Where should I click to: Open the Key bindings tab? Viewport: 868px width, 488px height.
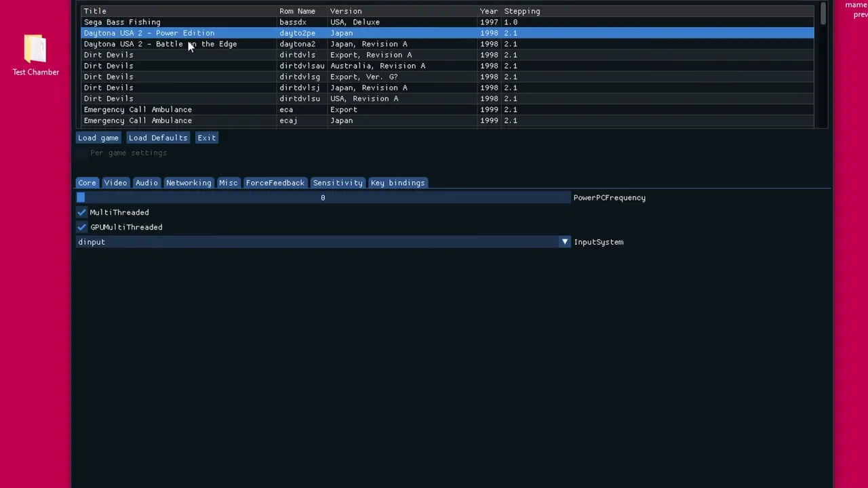(397, 182)
